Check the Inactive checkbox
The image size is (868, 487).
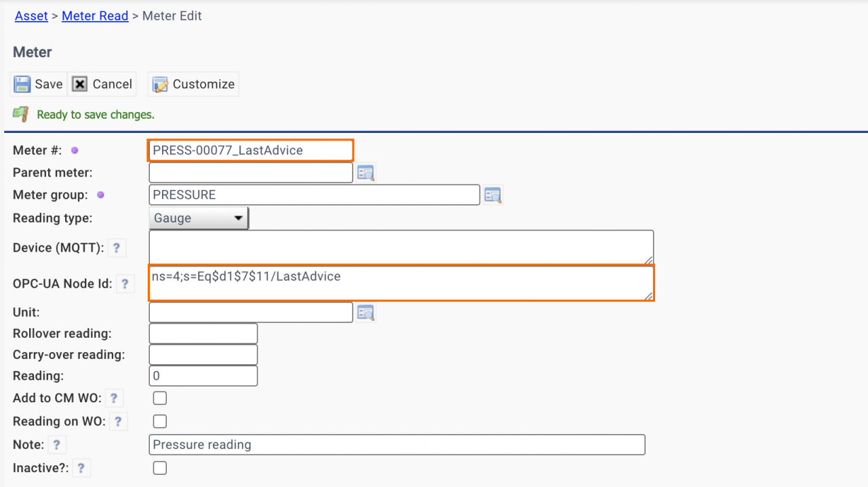(160, 468)
